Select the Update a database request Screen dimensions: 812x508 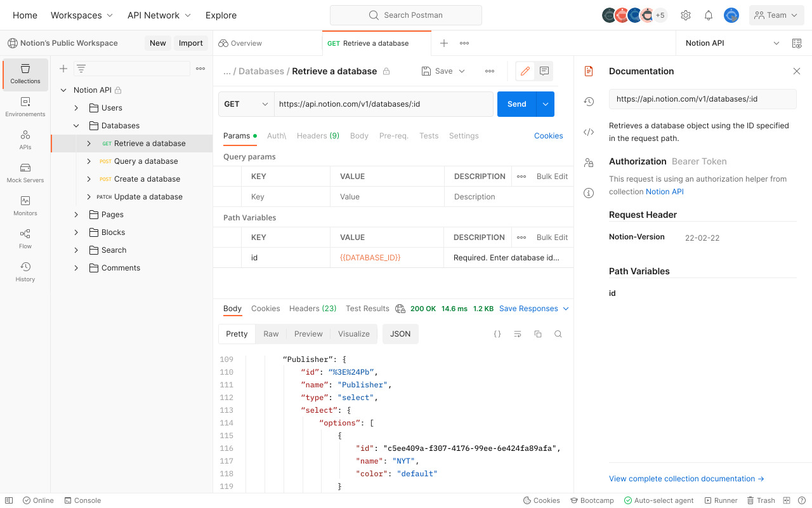[x=132, y=197]
